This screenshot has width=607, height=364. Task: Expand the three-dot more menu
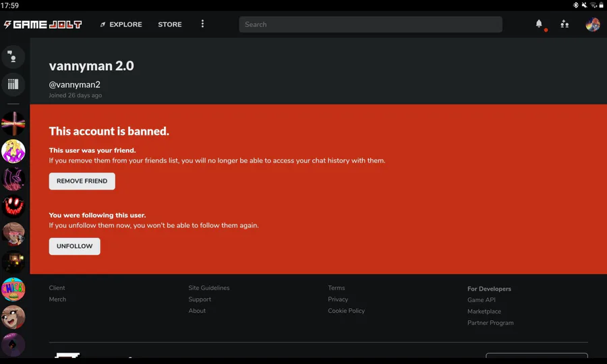coord(202,24)
